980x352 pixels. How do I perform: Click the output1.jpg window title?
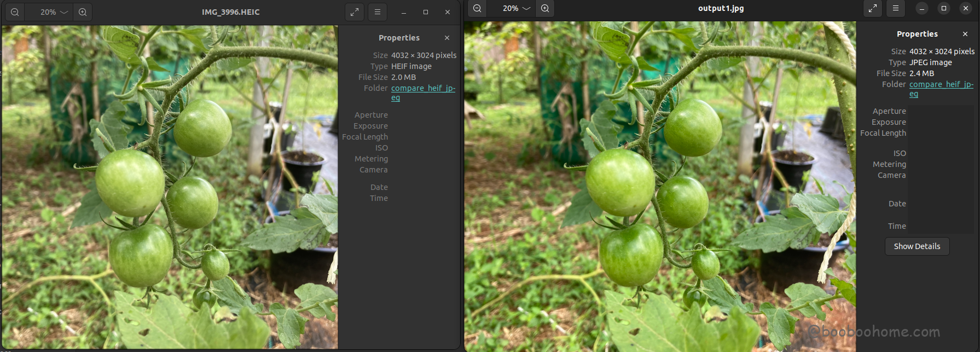(721, 8)
